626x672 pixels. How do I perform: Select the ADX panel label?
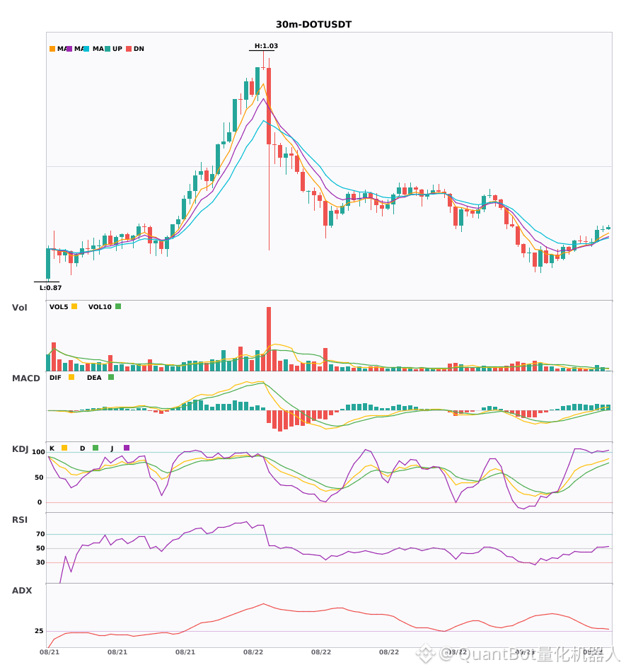click(22, 591)
